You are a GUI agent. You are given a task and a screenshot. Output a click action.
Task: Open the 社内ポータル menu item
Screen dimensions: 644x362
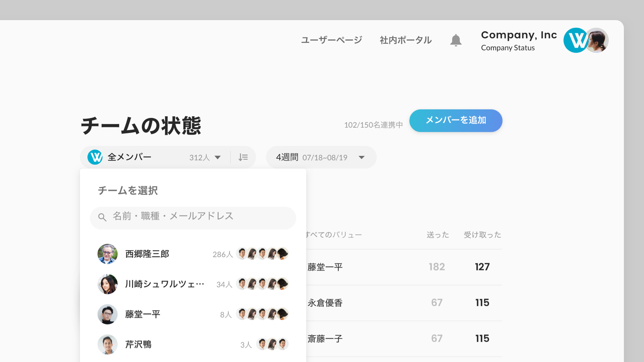point(406,40)
